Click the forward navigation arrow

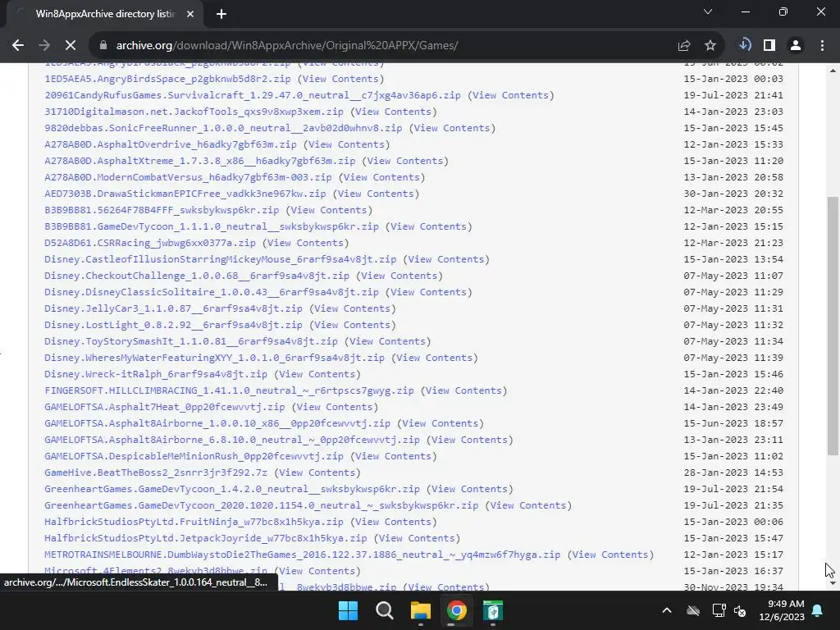pos(44,46)
